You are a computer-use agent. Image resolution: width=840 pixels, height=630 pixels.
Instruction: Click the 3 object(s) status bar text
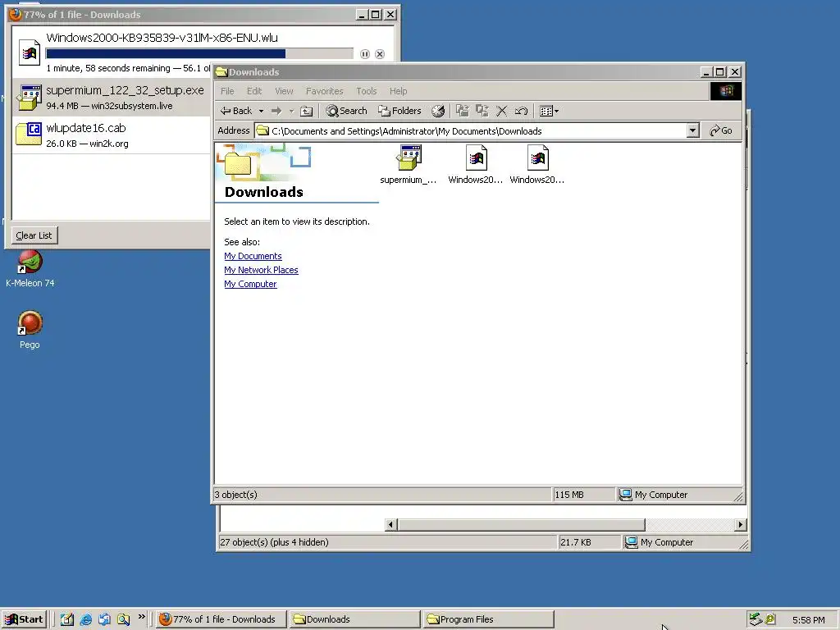point(235,495)
